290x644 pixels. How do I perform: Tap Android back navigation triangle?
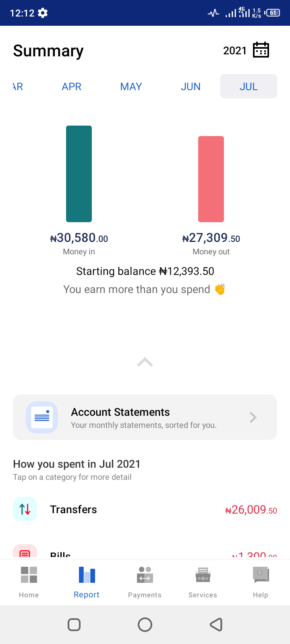pos(216,625)
